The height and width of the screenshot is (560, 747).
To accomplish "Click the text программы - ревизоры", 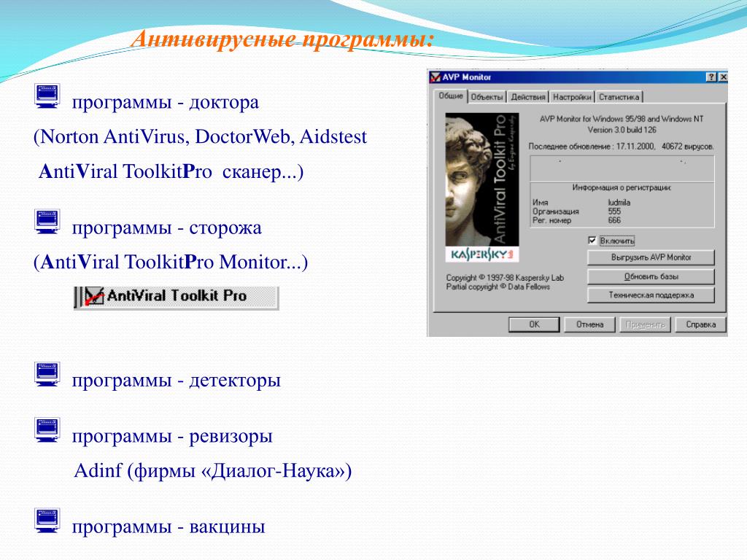I will [x=172, y=436].
